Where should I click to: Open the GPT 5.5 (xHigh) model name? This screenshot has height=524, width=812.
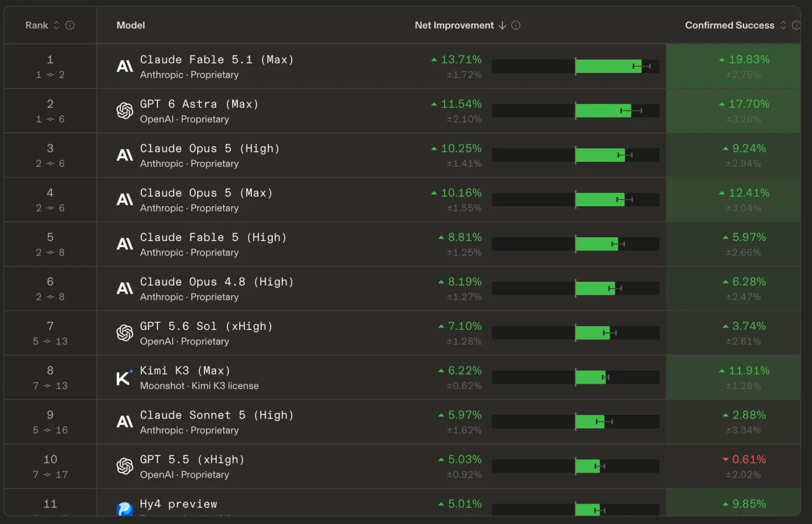(x=192, y=459)
